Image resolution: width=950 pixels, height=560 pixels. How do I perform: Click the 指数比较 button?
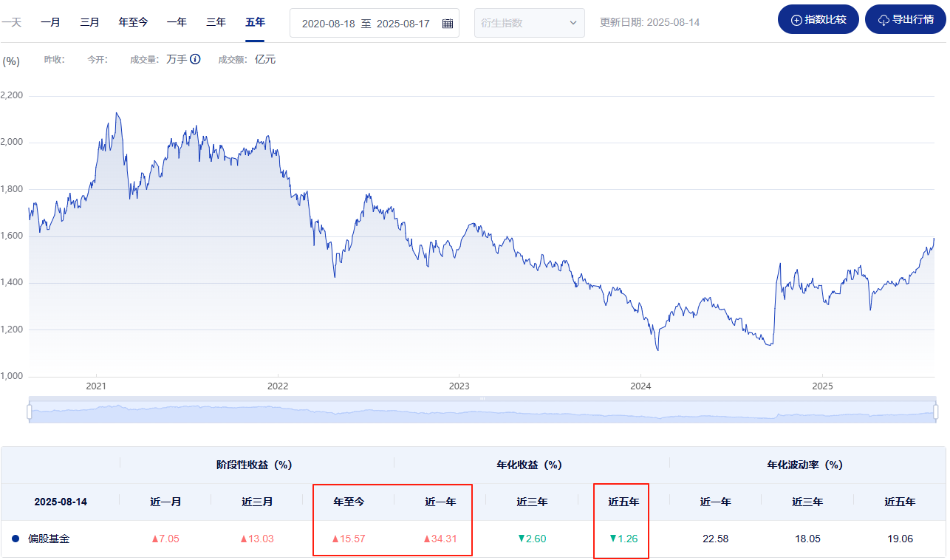click(x=819, y=19)
